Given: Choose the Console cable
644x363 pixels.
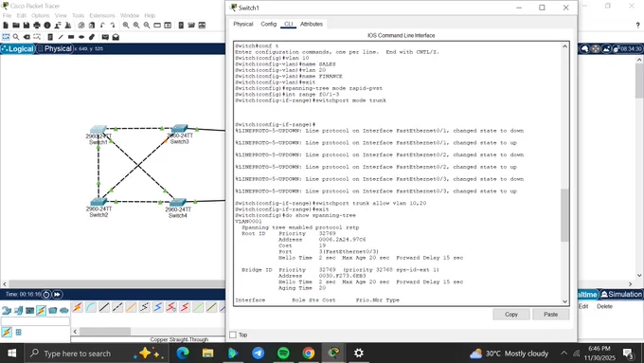Looking at the screenshot, I should (91, 307).
